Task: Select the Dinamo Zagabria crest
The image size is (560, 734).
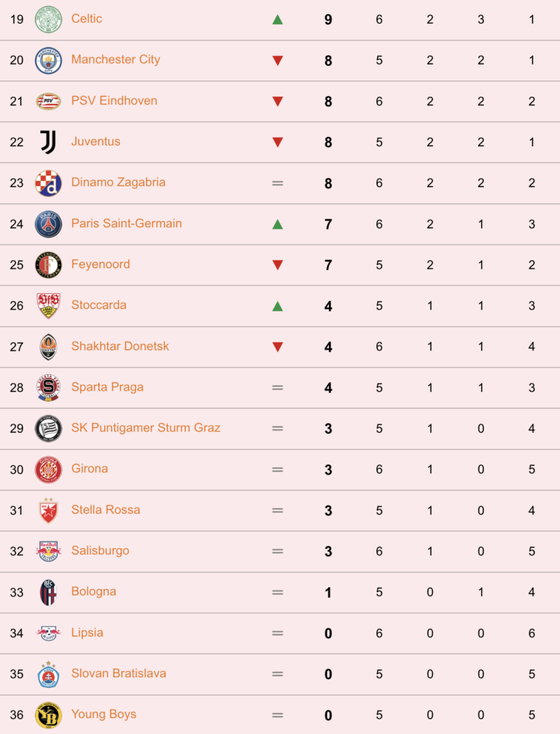Action: click(48, 183)
